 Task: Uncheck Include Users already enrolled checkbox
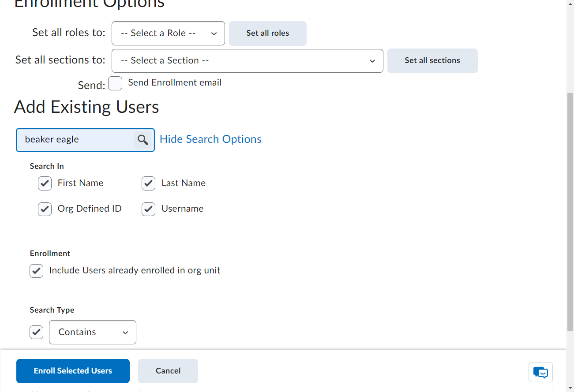coord(37,271)
